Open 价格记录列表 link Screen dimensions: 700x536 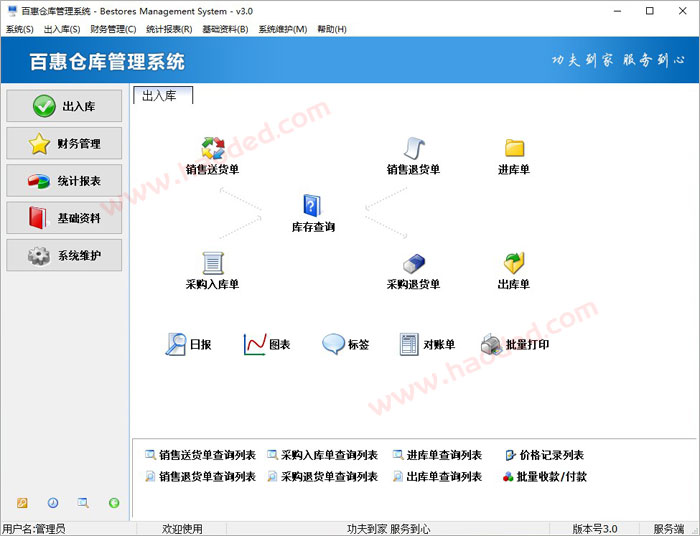[544, 455]
